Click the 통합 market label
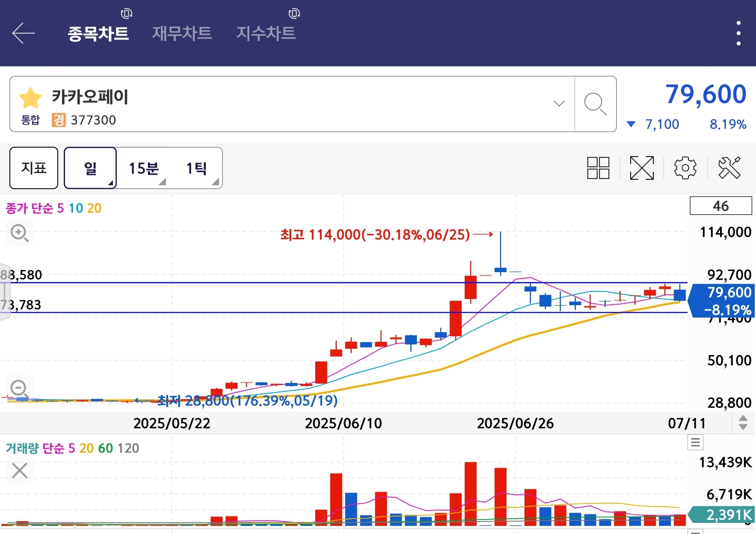Viewport: 756px width, 534px height. tap(30, 120)
